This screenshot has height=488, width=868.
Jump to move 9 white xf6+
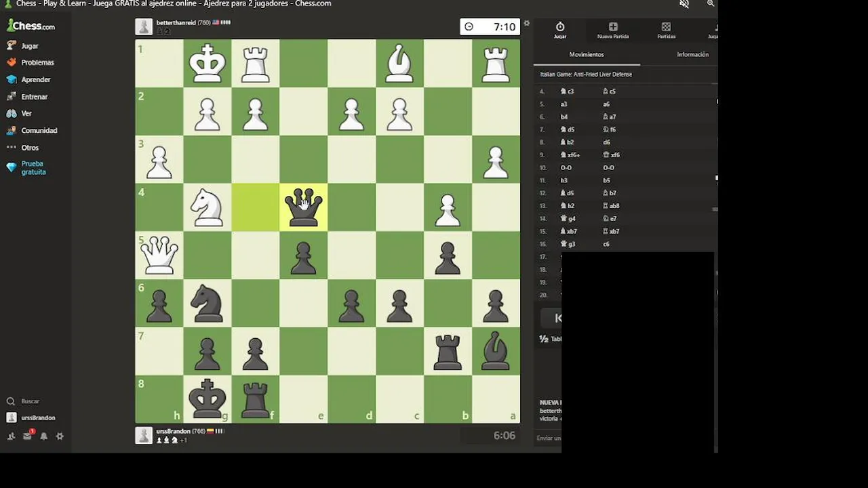tap(570, 155)
